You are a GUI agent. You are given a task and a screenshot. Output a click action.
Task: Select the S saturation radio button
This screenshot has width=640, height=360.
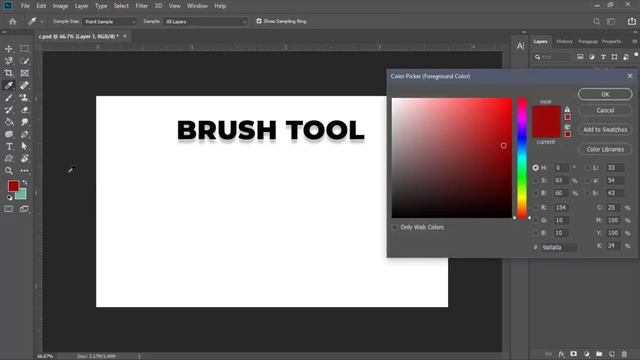click(536, 180)
